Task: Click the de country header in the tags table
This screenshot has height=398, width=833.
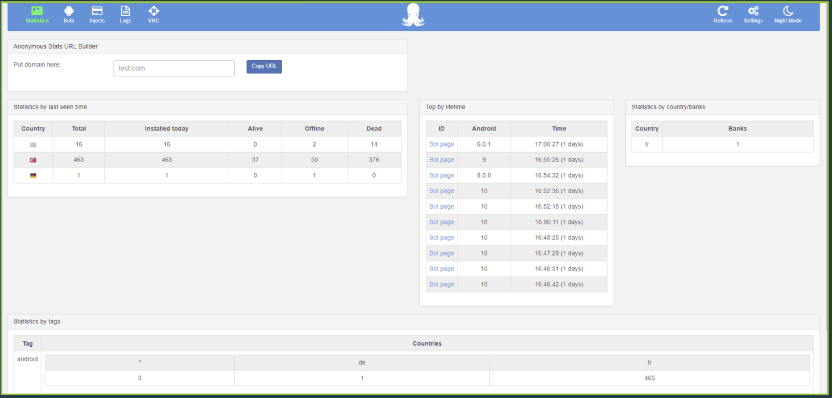Action: pos(362,362)
